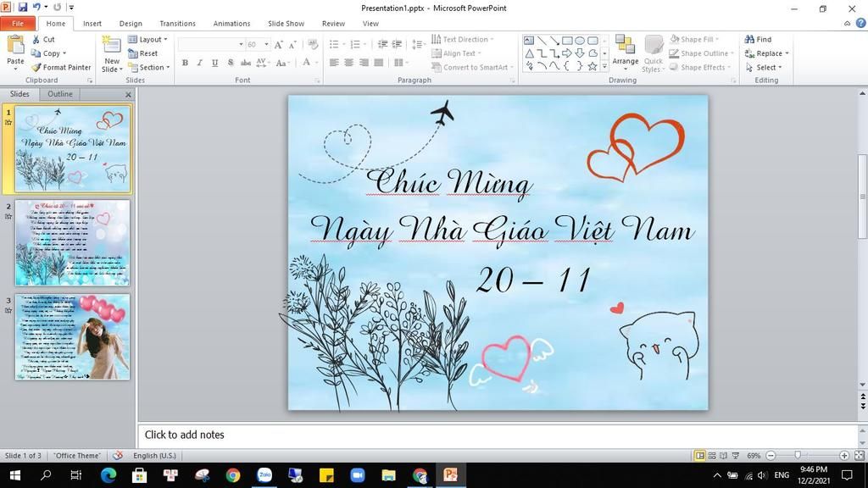
Task: Switch to the Transitions tab
Action: 177,23
